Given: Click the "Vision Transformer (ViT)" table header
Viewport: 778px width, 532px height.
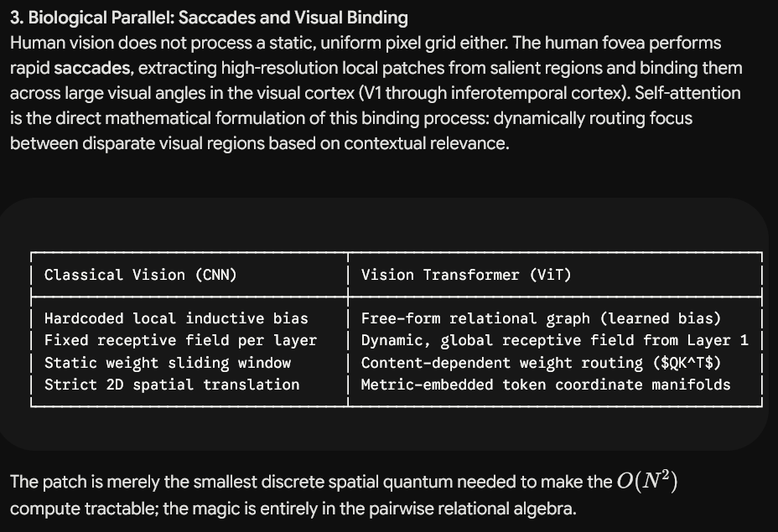Looking at the screenshot, I should click(466, 275).
